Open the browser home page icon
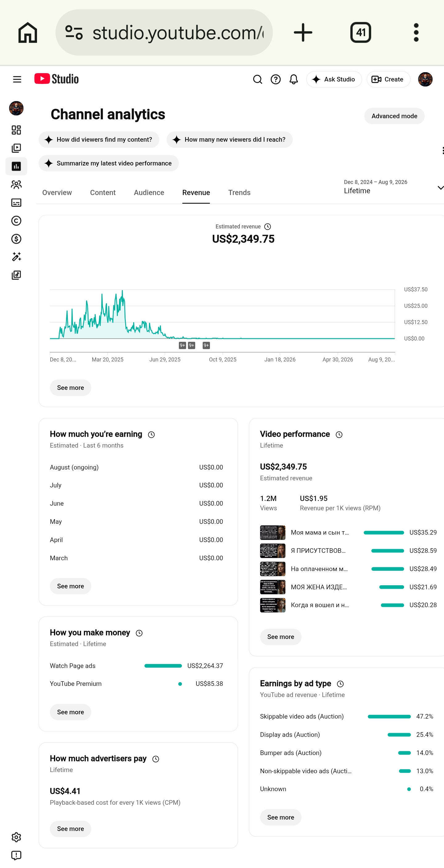The image size is (444, 868). 28,32
